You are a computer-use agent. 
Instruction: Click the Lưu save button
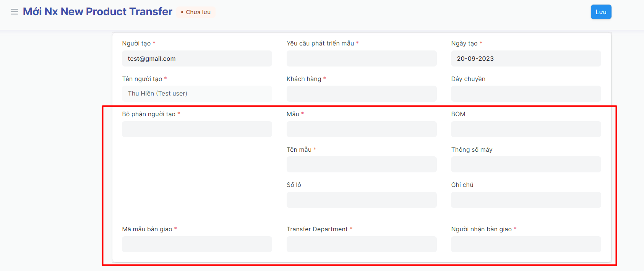[x=601, y=12]
